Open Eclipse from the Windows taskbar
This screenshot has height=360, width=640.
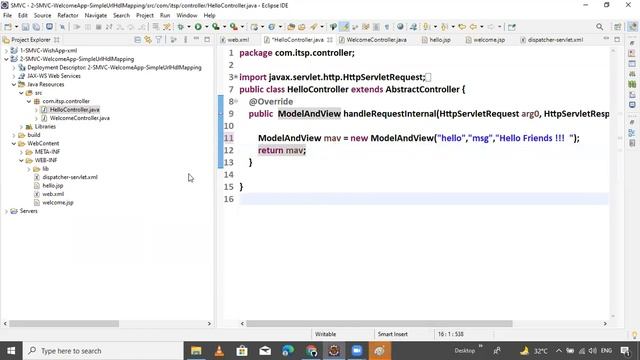click(333, 351)
